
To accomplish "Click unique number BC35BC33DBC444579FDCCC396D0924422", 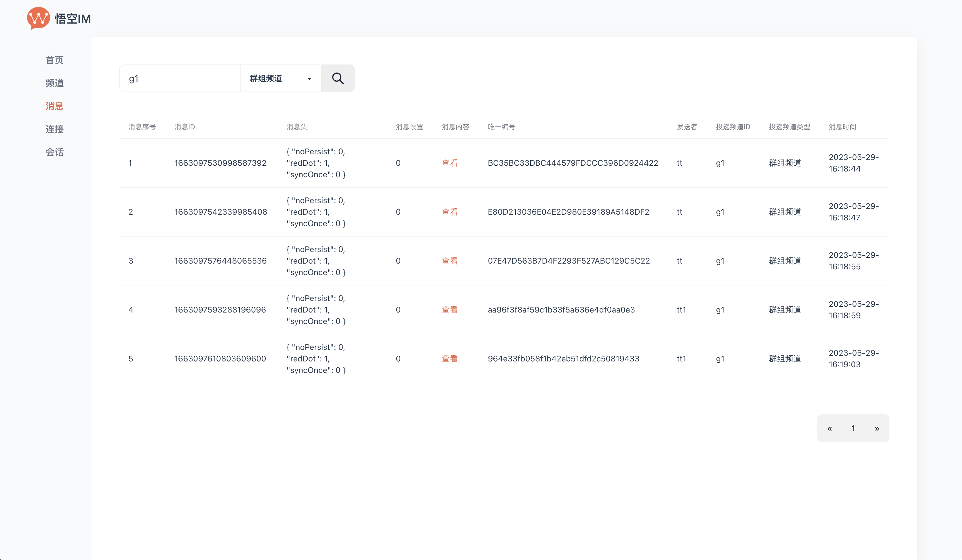I will point(573,163).
